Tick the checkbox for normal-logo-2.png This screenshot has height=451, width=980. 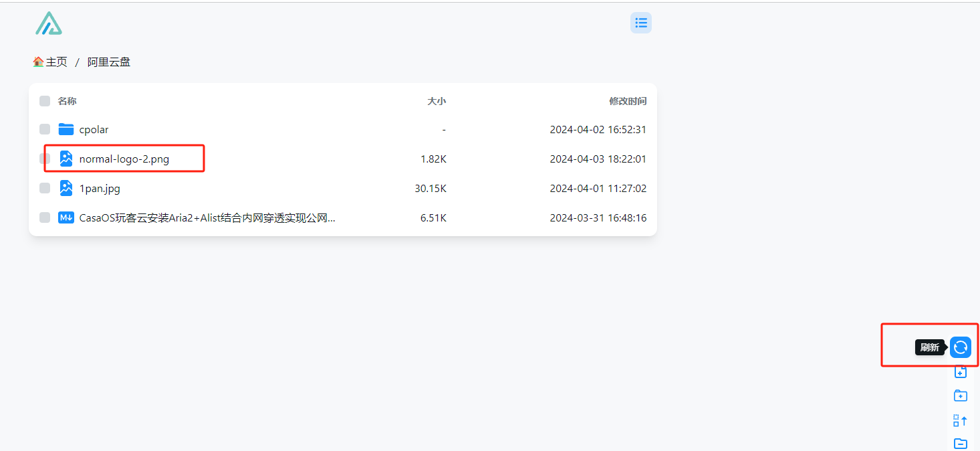(45, 159)
